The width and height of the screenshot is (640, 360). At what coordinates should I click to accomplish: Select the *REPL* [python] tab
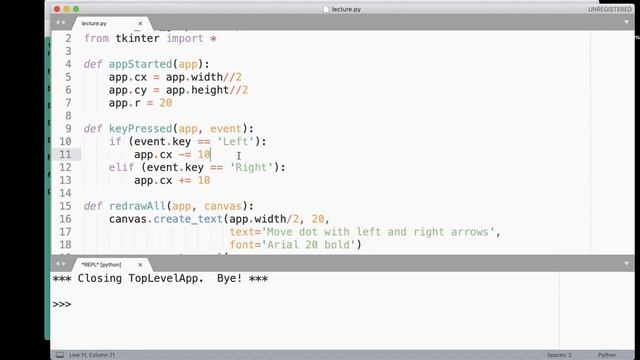click(x=101, y=264)
